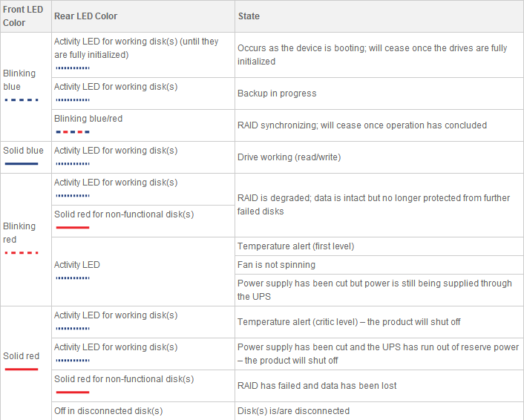
Task: Click the dotted line beneath Activity LED
Action: pyautogui.click(x=73, y=278)
